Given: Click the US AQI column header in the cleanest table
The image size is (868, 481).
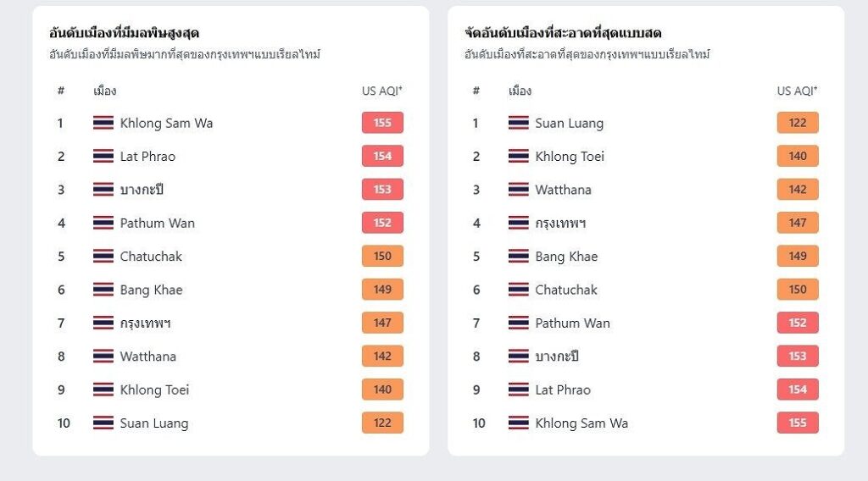Looking at the screenshot, I should pos(797,91).
